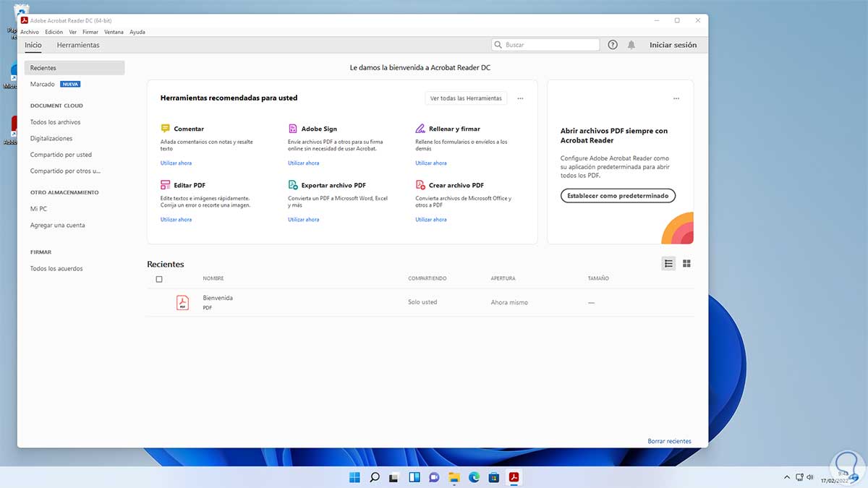The image size is (868, 488).
Task: Open Mi PC in sidebar
Action: click(38, 209)
